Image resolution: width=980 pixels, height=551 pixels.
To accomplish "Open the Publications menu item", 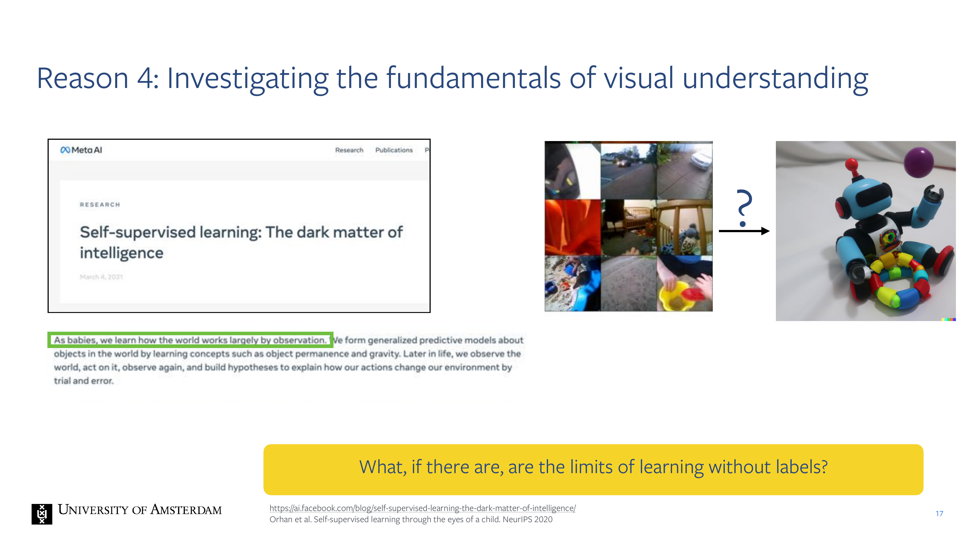I will tap(394, 150).
